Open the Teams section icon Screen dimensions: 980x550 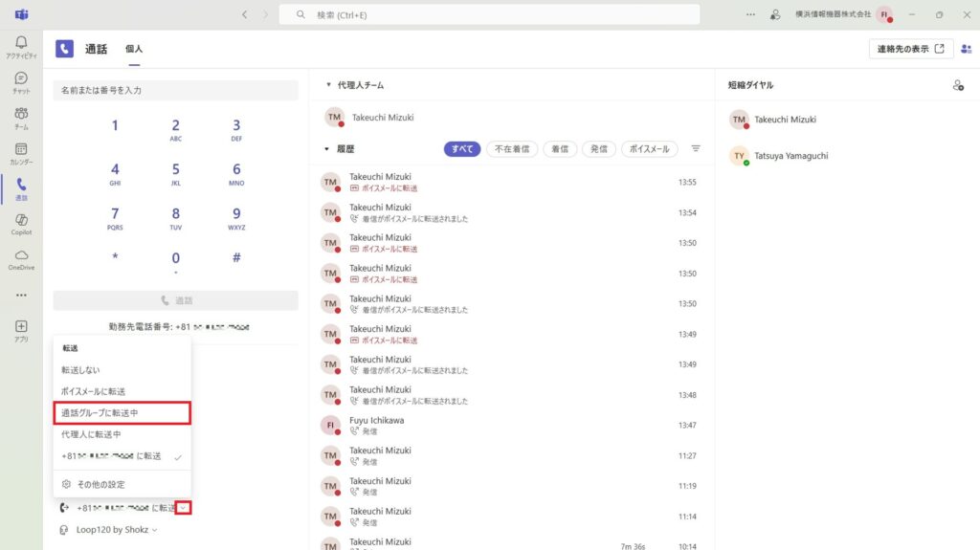click(x=21, y=118)
